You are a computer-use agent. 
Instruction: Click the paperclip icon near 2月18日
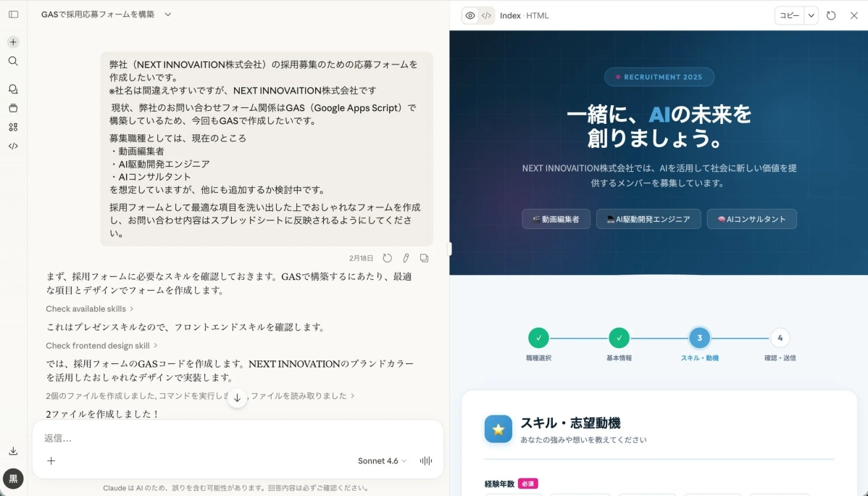point(406,257)
